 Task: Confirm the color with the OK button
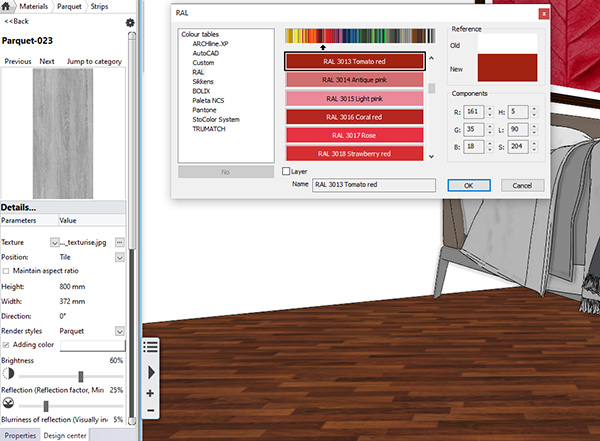[468, 185]
